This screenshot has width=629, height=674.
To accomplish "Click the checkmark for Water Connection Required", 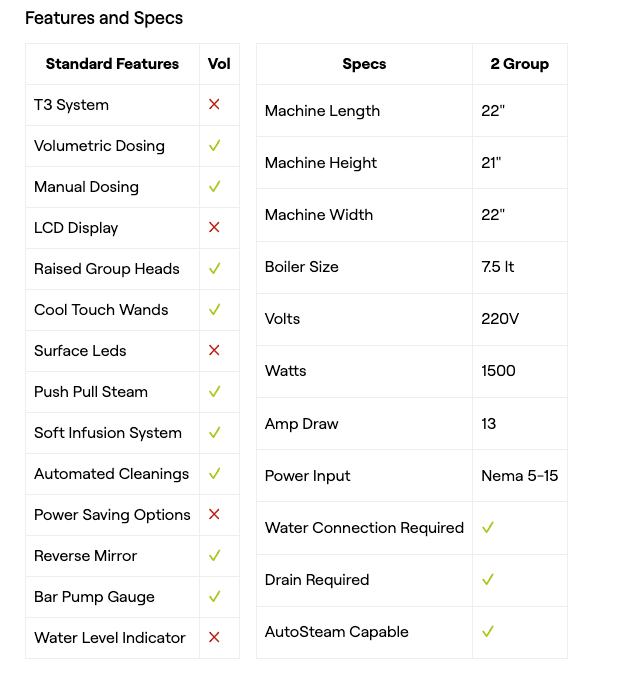I will [488, 527].
